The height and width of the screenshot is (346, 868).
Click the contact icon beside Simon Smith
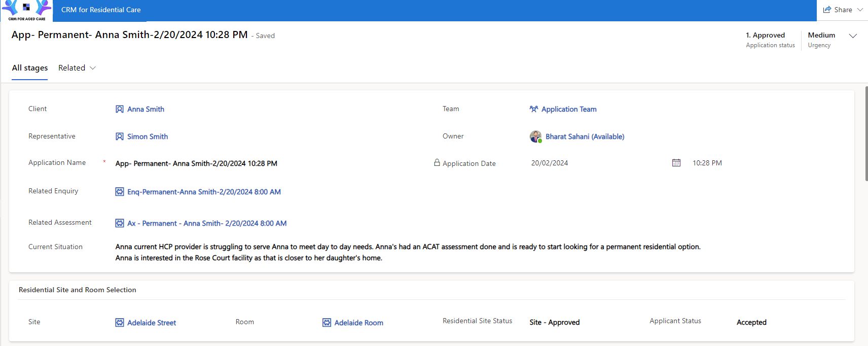[x=120, y=136]
